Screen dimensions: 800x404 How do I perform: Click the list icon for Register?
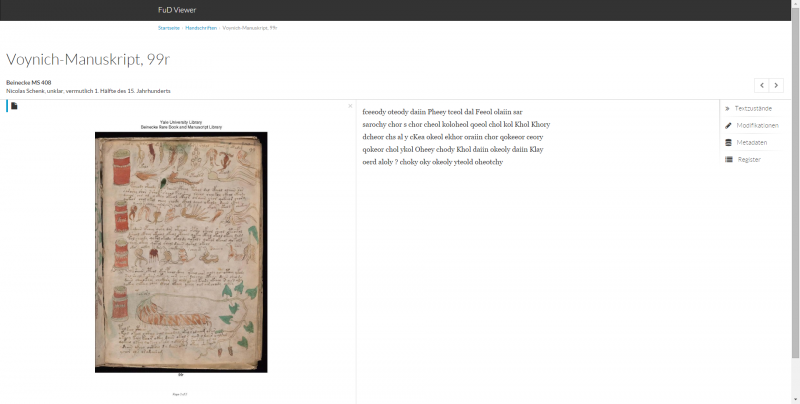[729, 160]
